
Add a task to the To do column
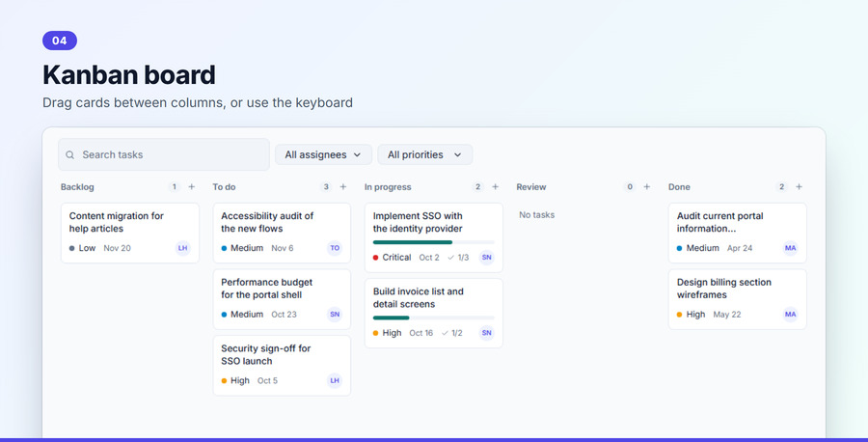point(343,187)
